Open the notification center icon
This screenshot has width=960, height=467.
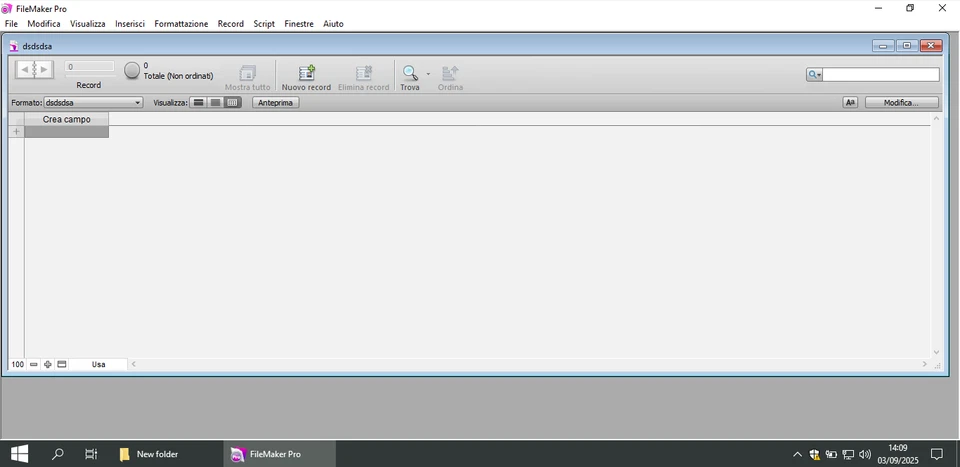937,454
